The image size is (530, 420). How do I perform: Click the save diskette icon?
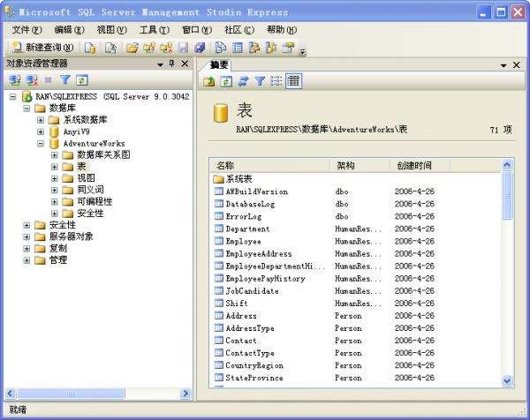point(183,48)
